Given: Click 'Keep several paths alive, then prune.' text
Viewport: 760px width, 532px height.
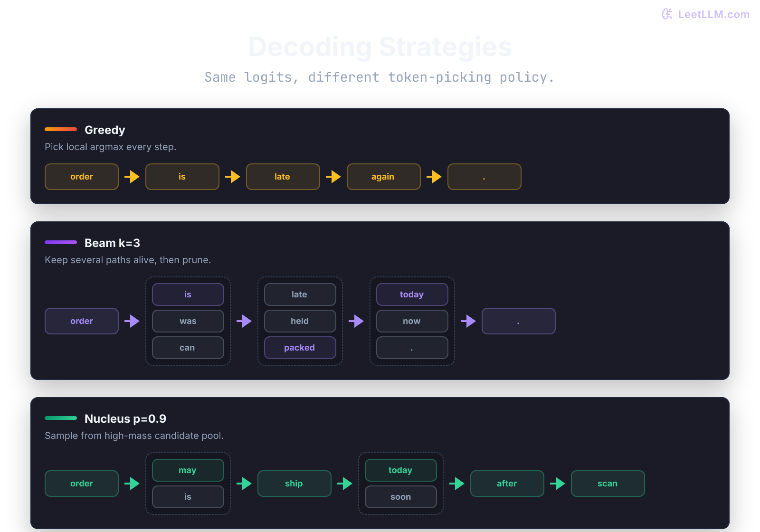Looking at the screenshot, I should (x=128, y=260).
